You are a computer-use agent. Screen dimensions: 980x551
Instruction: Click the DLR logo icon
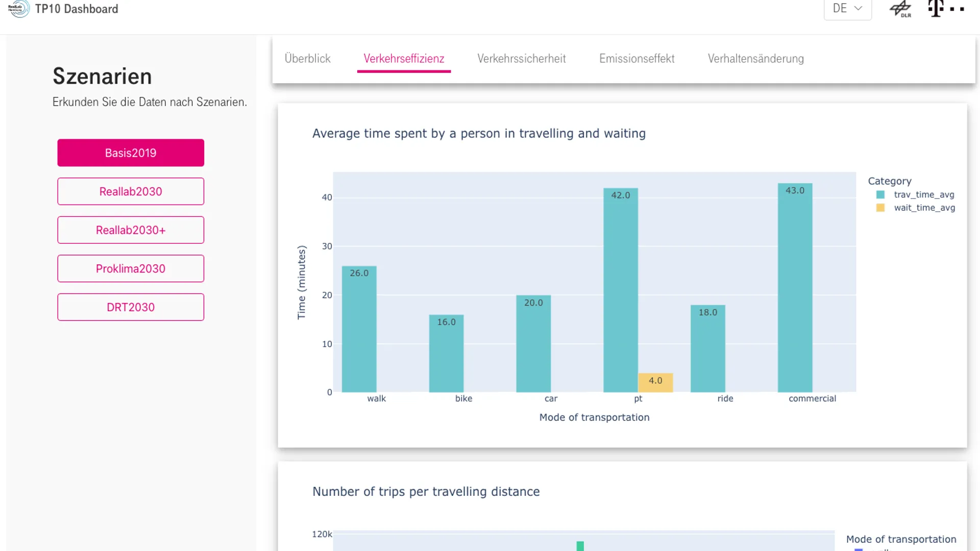(901, 9)
